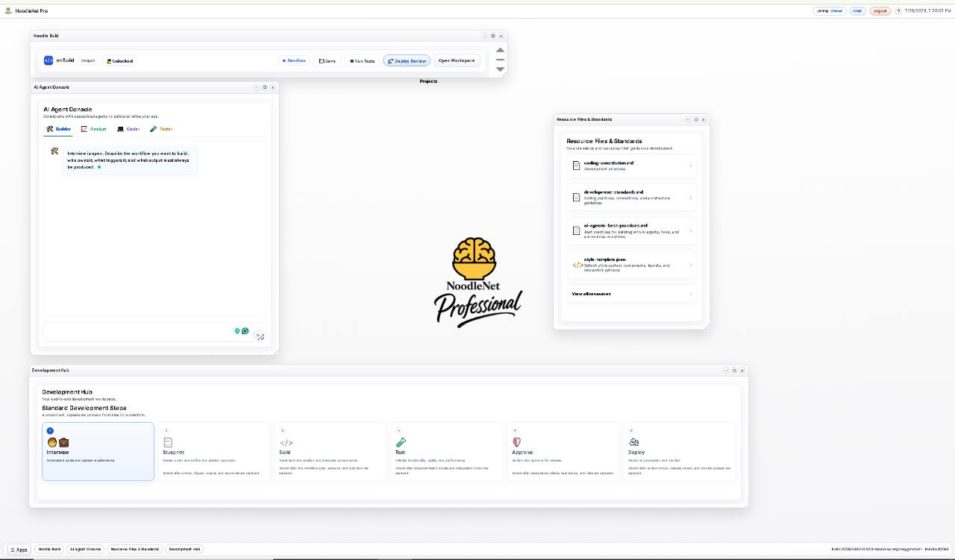Click the send message icon in AI Agent Console
This screenshot has width=955, height=560.
point(259,336)
